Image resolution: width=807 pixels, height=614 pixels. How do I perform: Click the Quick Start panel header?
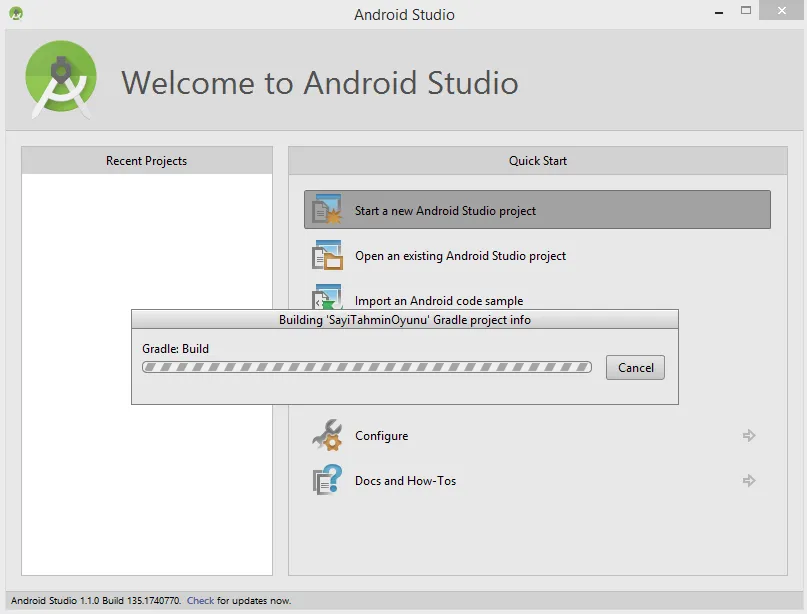click(538, 161)
